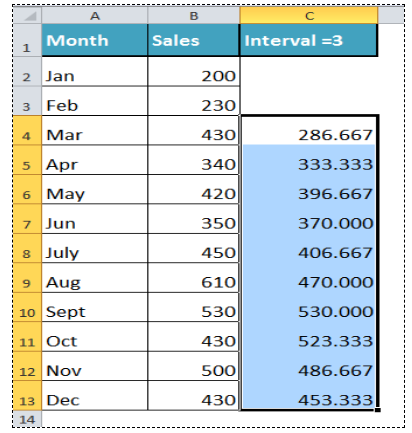Select the empty cell C2

[309, 71]
